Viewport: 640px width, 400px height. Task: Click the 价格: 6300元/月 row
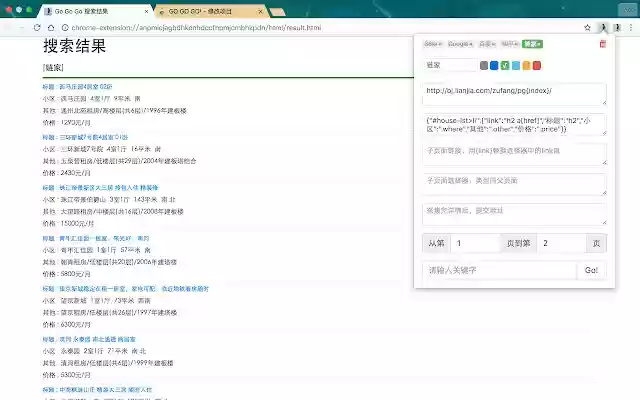tap(67, 324)
